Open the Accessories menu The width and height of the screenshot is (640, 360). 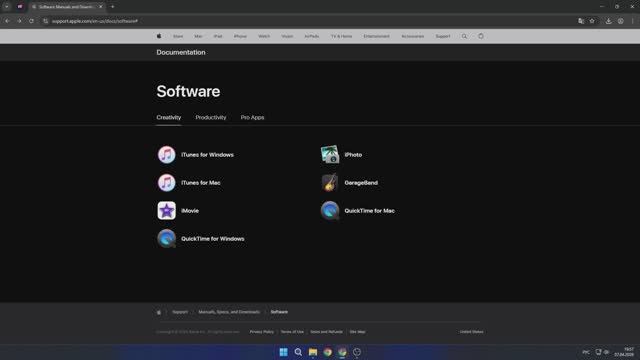[413, 36]
